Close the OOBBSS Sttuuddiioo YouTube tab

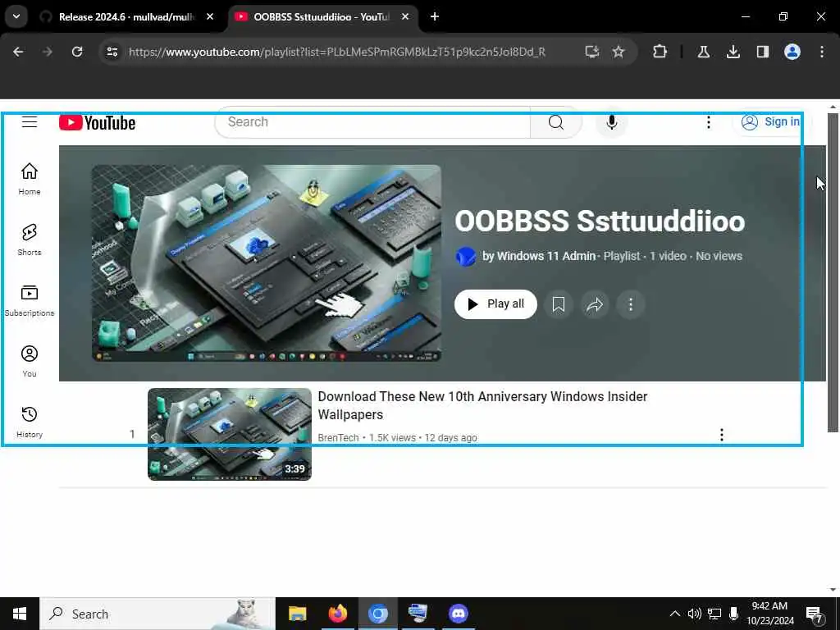pos(405,16)
